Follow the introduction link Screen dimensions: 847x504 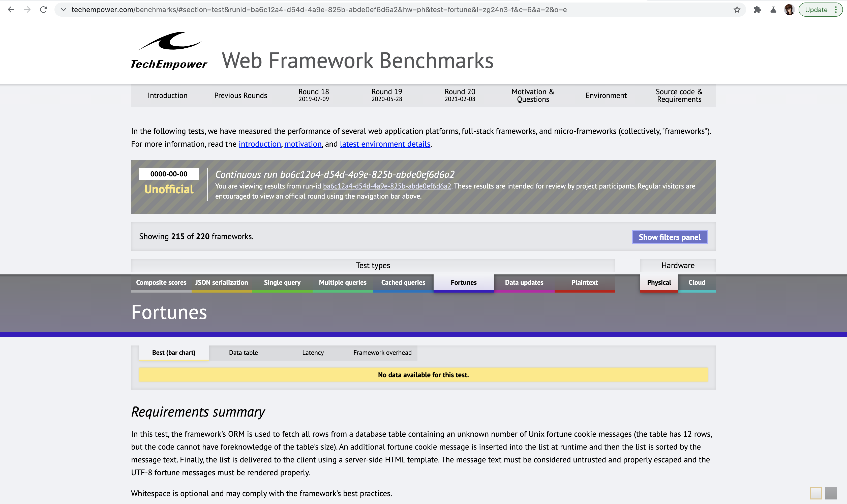coord(260,144)
